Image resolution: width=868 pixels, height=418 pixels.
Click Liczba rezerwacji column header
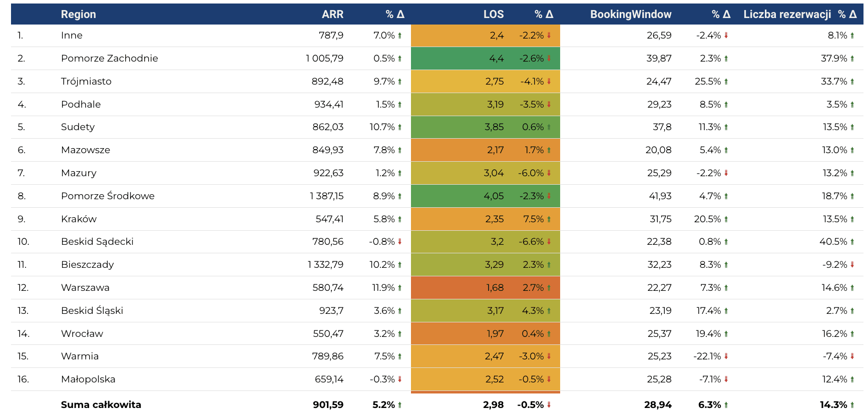click(787, 15)
